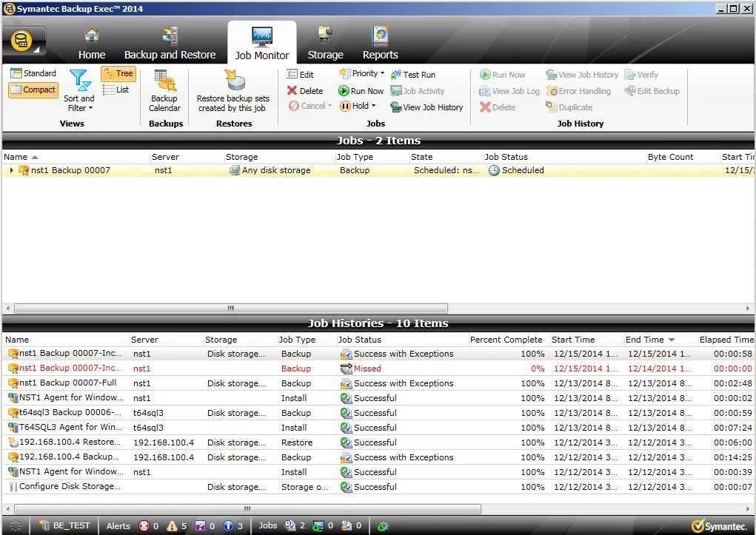This screenshot has width=756, height=535.
Task: Click Job Histories horizontal scrollbar
Action: (247, 508)
